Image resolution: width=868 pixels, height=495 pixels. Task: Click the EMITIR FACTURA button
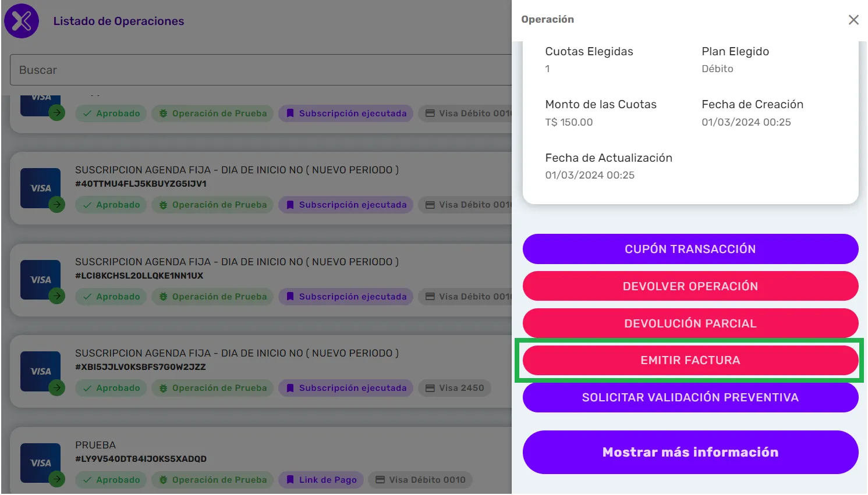[690, 361]
